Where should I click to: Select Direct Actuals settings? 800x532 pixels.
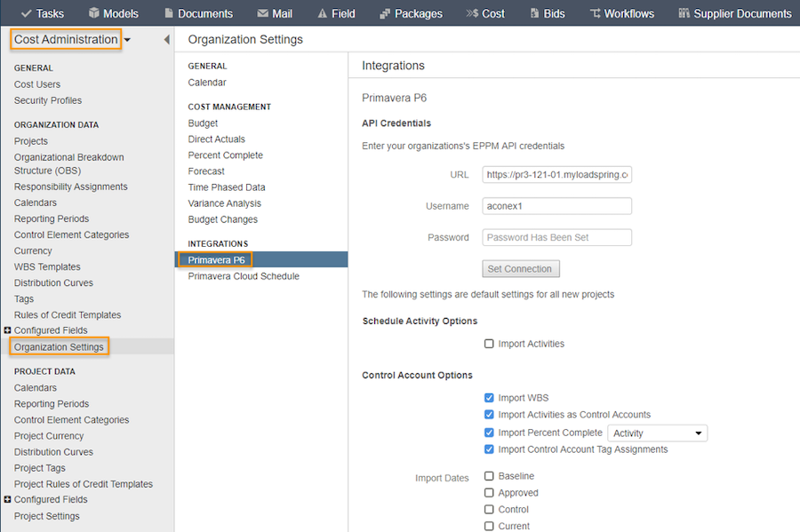[x=216, y=139]
